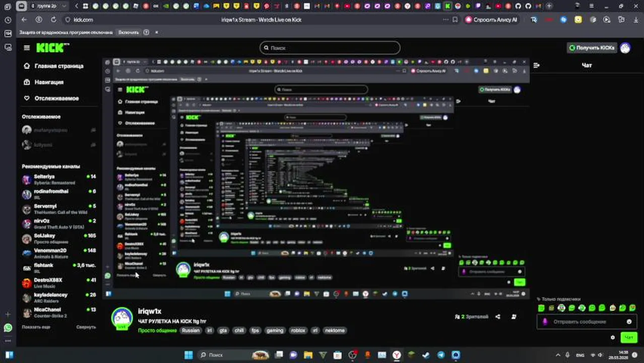Collapse the chat panel with arrow icon
644x363 pixels.
pyautogui.click(x=537, y=65)
